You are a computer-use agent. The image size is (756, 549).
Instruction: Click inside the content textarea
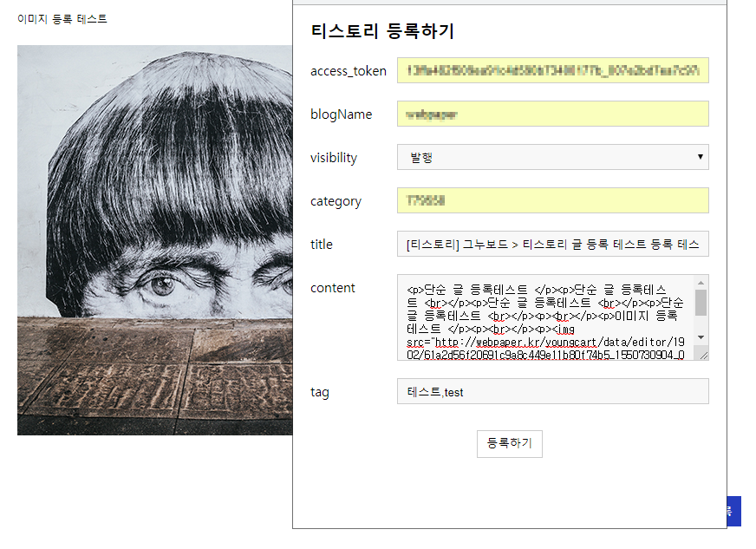(545, 317)
